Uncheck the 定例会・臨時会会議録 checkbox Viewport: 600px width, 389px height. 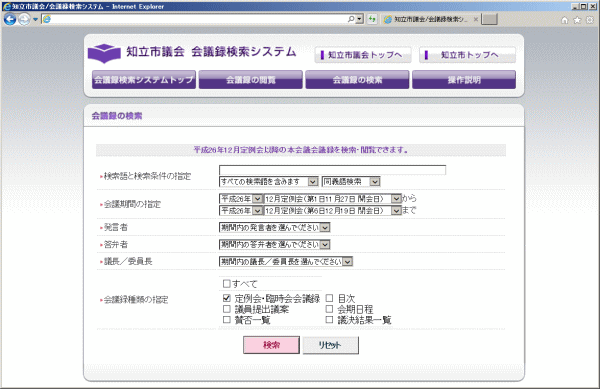[x=227, y=298]
